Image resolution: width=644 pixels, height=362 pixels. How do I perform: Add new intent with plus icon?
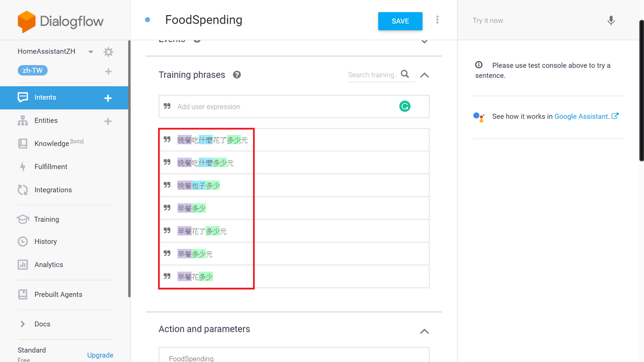click(x=108, y=98)
